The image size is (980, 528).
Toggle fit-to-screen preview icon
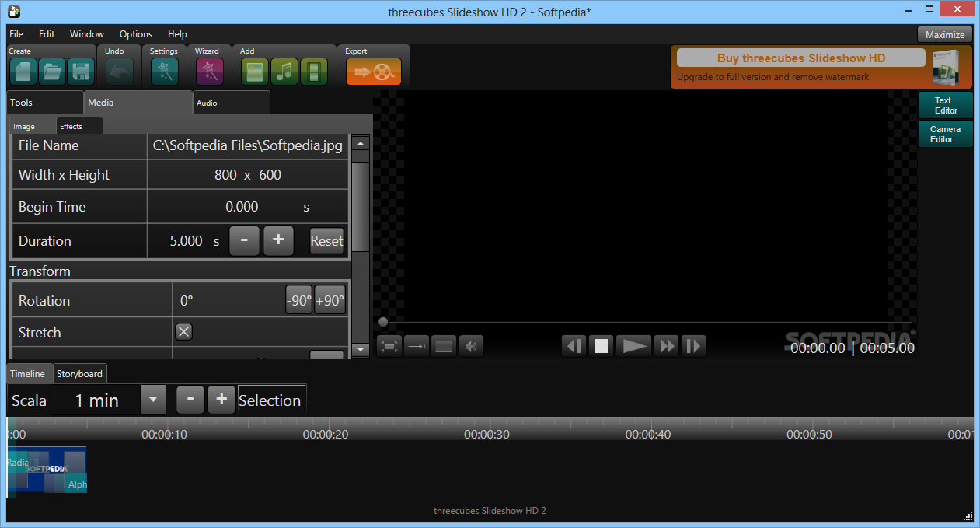pyautogui.click(x=389, y=347)
